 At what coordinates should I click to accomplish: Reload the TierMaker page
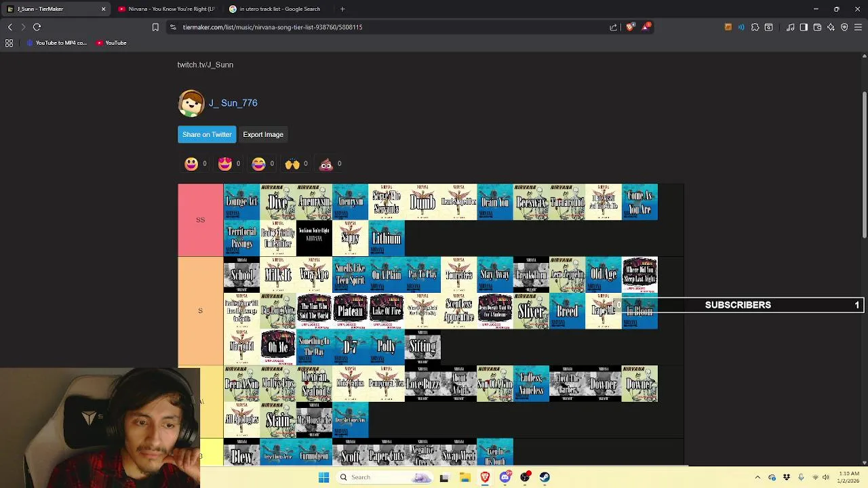click(x=37, y=27)
